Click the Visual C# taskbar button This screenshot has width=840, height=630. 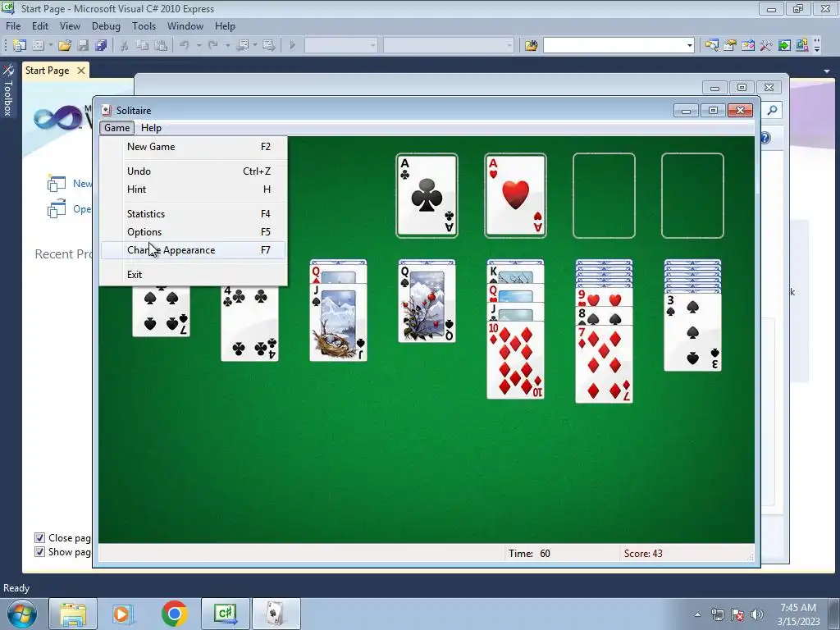point(226,614)
